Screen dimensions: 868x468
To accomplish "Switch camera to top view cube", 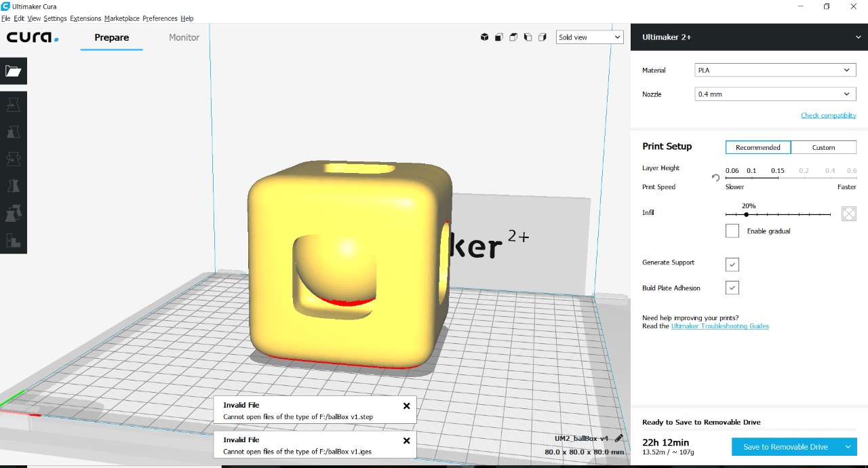I will (x=513, y=37).
